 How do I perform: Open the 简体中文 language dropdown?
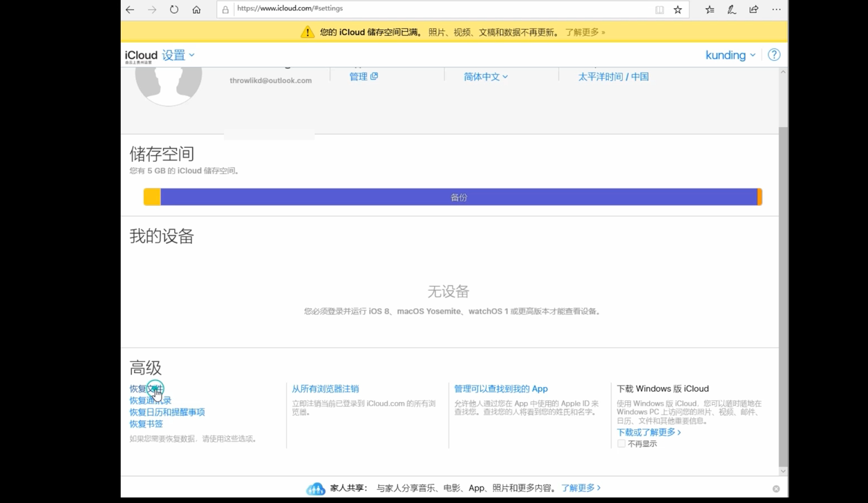coord(485,77)
